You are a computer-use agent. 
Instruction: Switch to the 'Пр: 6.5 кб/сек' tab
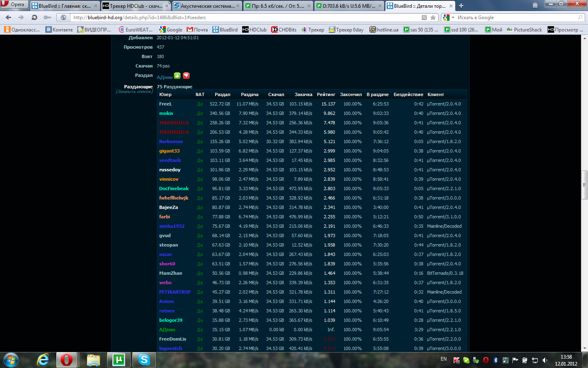(x=278, y=6)
